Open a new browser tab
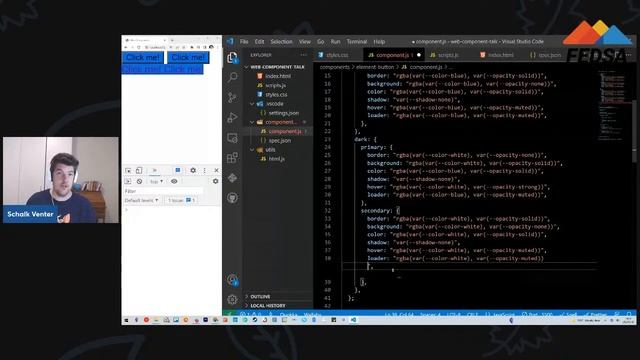This screenshot has width=640, height=360. [172, 40]
